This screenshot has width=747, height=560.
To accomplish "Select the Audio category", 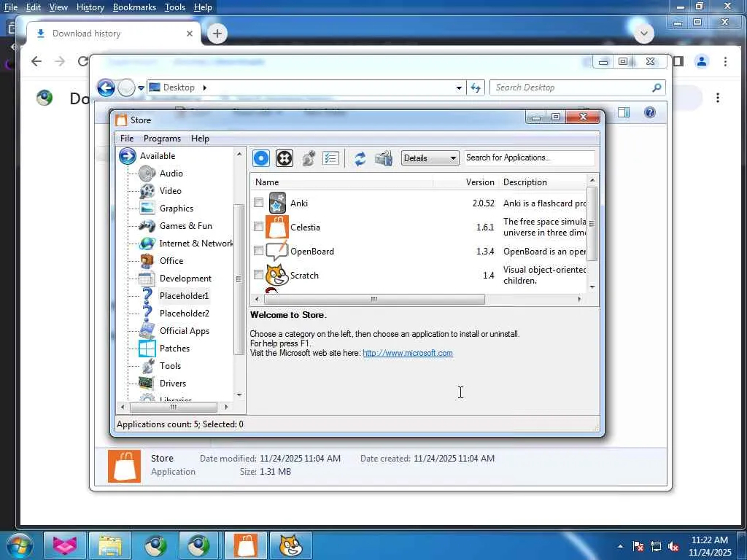I will 171,174.
